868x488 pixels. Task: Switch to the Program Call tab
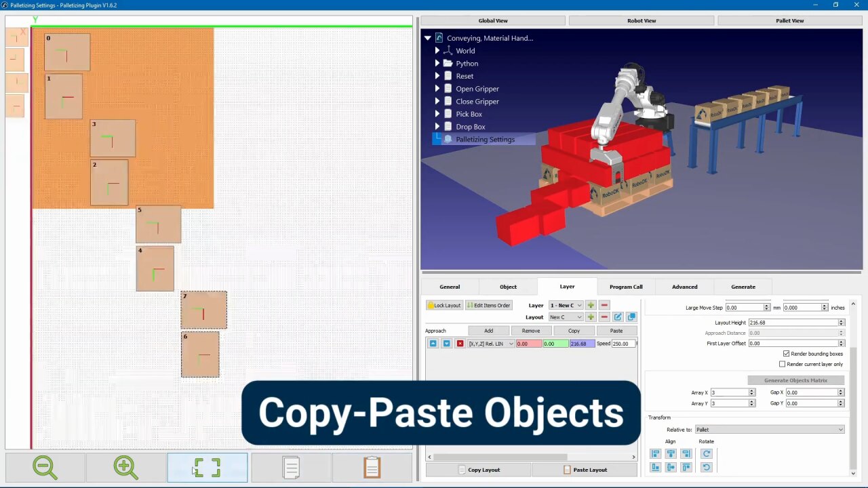click(625, 287)
